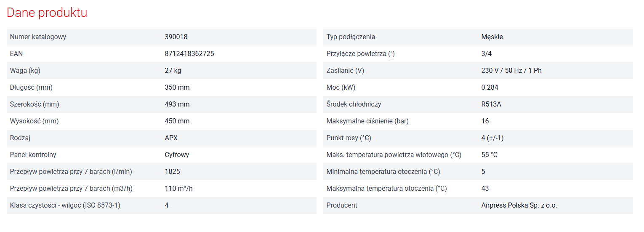Click the 'Cyfrowy' control panel value
644x232 pixels.
(177, 155)
